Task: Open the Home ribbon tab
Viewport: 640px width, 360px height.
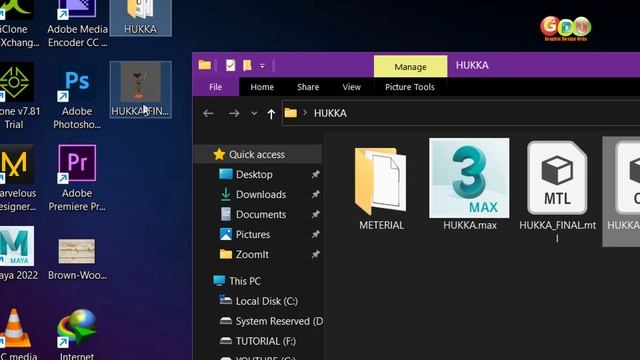Action: (x=262, y=87)
